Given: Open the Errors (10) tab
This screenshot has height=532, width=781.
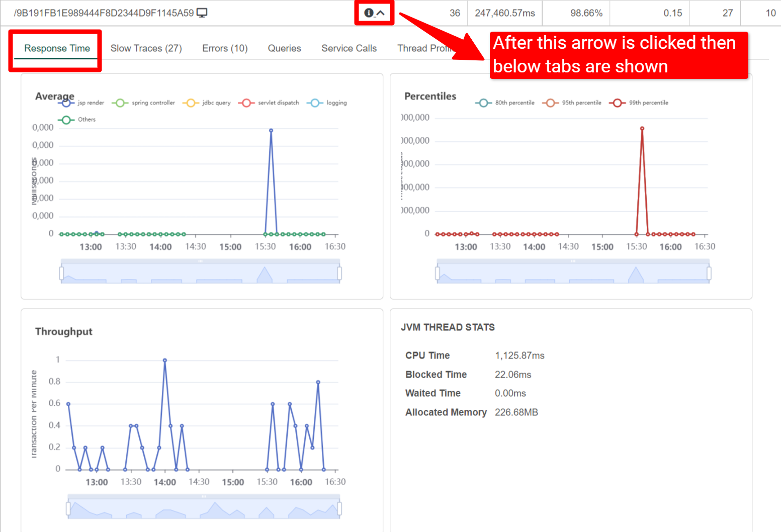Looking at the screenshot, I should [x=225, y=48].
